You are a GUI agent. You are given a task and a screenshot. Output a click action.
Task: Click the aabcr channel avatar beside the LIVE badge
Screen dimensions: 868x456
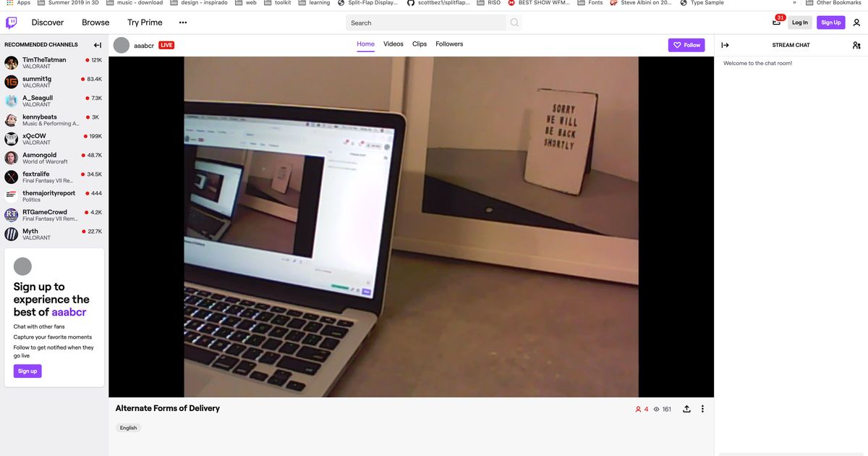pos(122,45)
